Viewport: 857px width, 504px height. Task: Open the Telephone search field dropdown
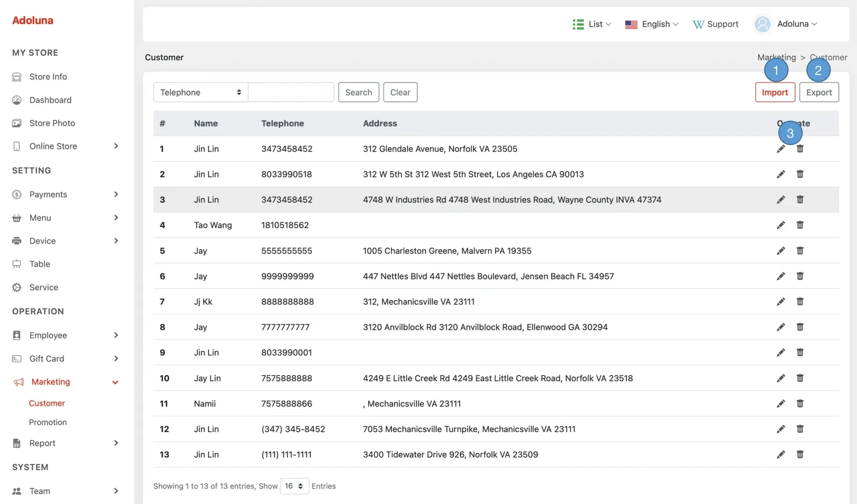(x=200, y=92)
